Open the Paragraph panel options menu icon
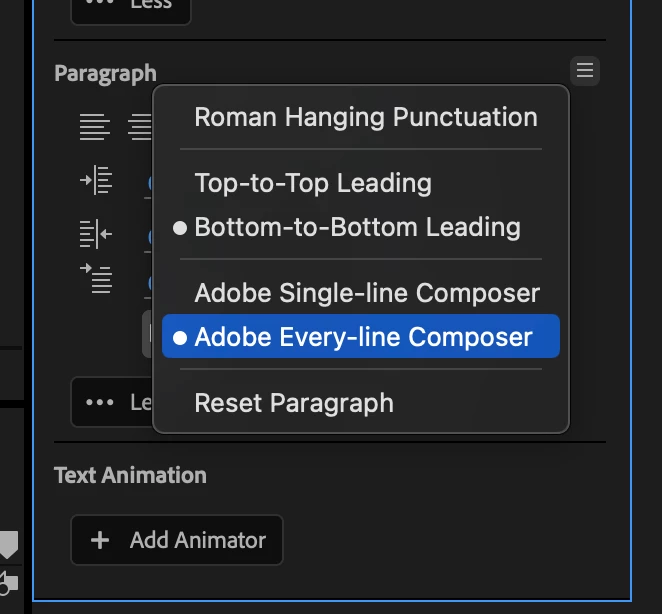662x614 pixels. tap(585, 71)
